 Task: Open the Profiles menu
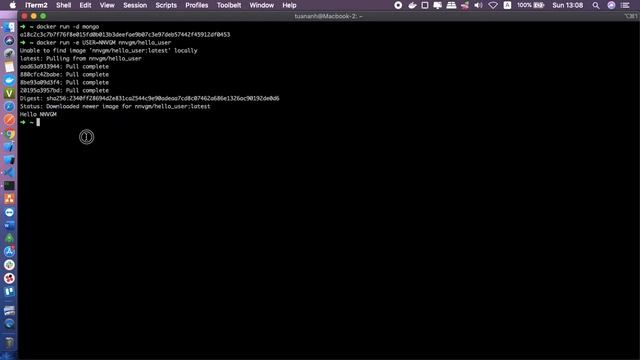(197, 5)
